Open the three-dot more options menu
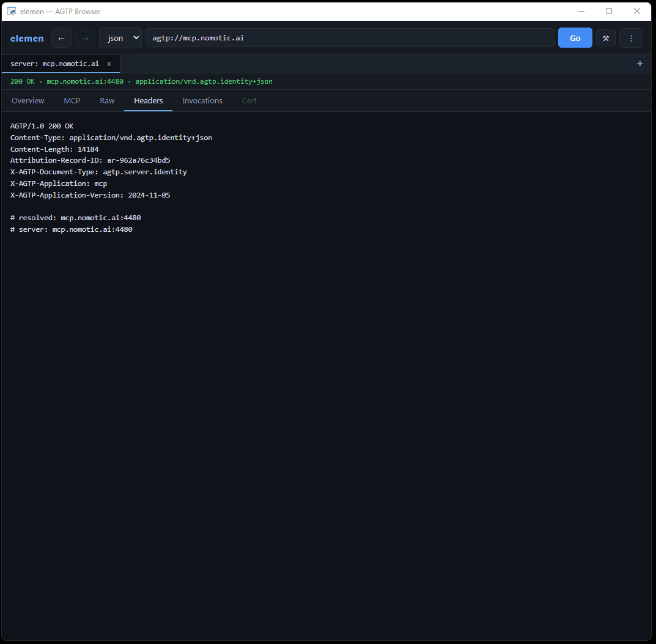The height and width of the screenshot is (644, 656). tap(631, 38)
